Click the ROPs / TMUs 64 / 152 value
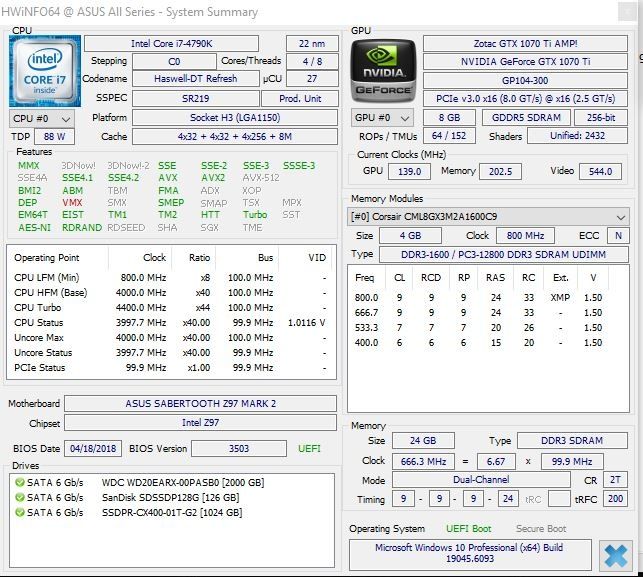 pos(449,136)
